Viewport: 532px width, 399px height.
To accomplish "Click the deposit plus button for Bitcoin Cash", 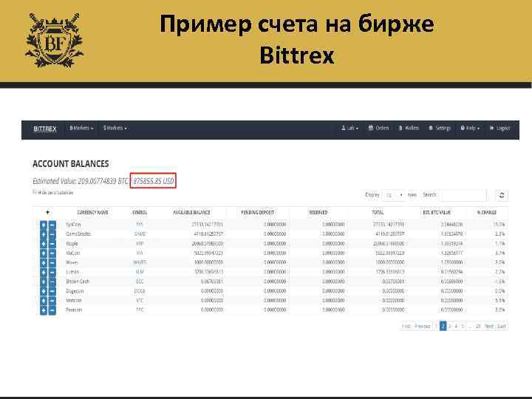I will pyautogui.click(x=44, y=282).
